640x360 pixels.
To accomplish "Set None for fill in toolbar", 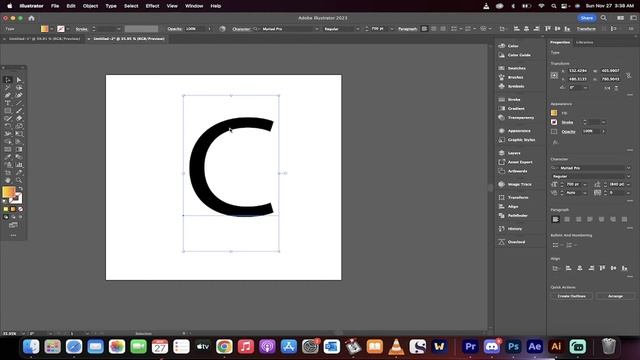I will (20, 209).
